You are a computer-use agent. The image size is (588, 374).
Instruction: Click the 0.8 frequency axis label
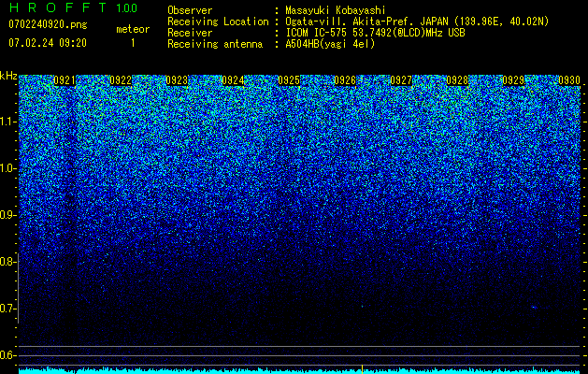click(8, 262)
